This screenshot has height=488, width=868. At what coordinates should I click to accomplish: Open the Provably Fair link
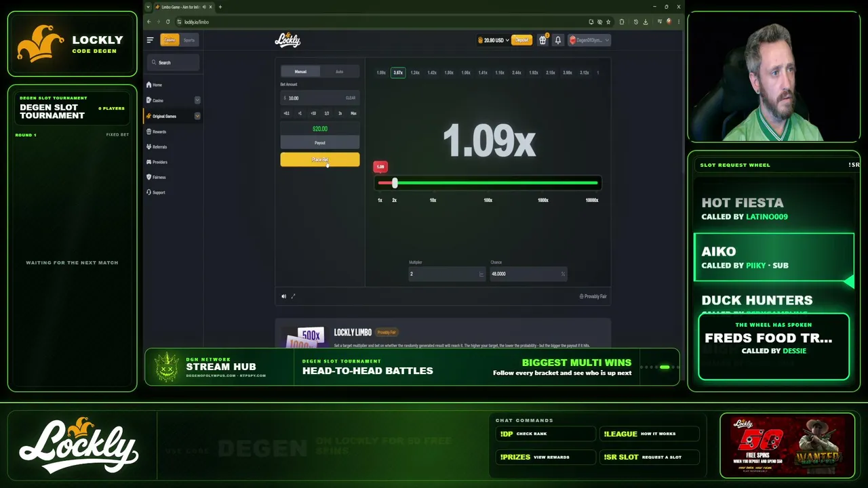coord(593,296)
